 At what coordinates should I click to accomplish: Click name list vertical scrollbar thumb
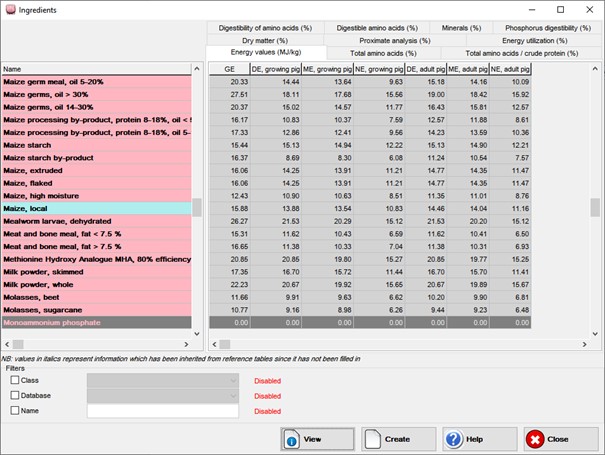197,207
